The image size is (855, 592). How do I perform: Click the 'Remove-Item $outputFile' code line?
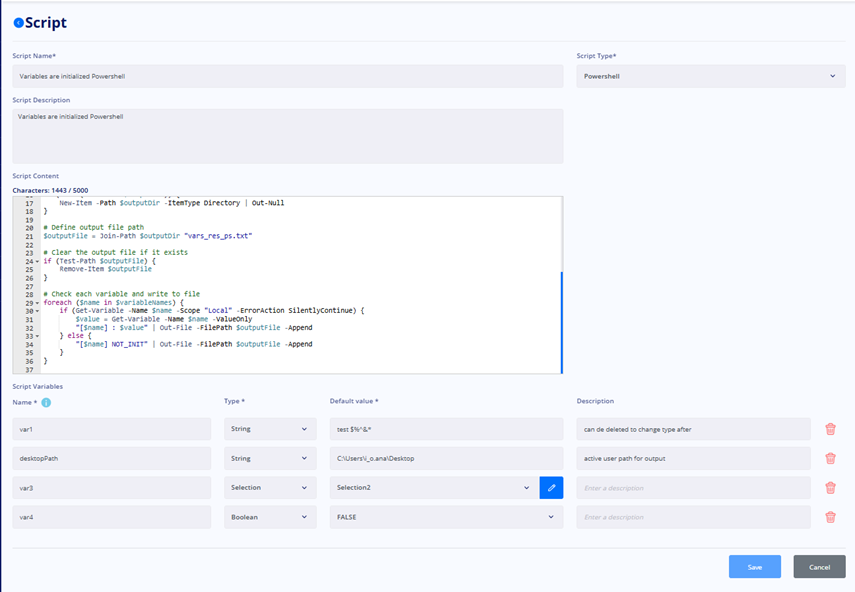tap(106, 269)
